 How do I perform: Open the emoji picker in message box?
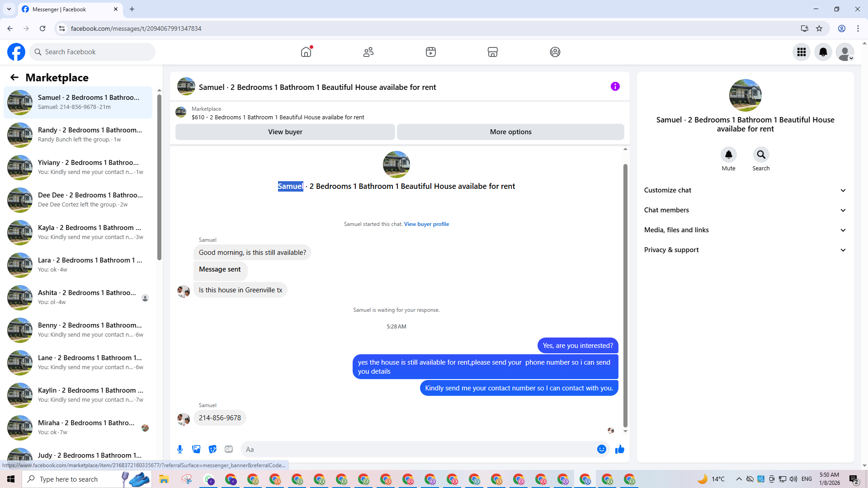pyautogui.click(x=601, y=449)
